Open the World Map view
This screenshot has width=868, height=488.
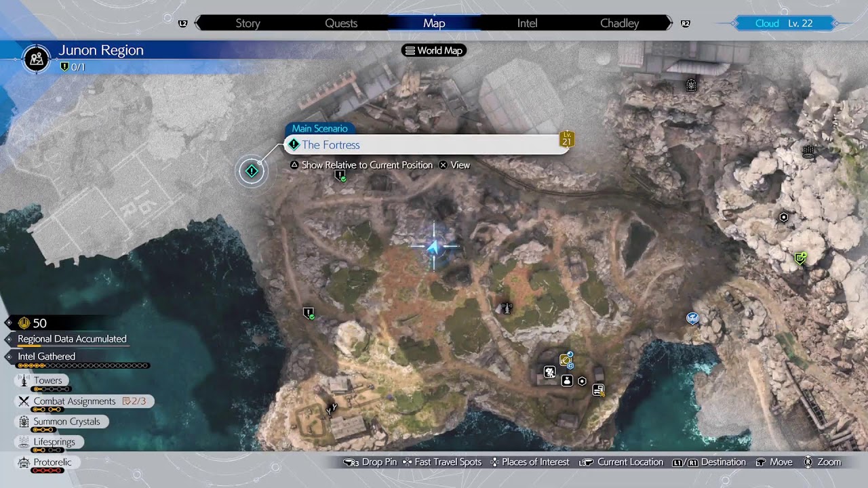[x=434, y=50]
